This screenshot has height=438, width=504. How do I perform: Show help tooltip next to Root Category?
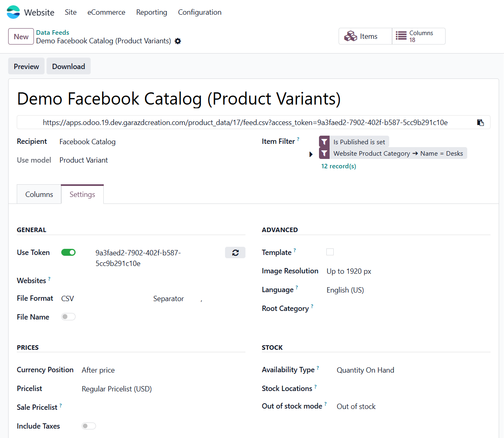(x=312, y=306)
